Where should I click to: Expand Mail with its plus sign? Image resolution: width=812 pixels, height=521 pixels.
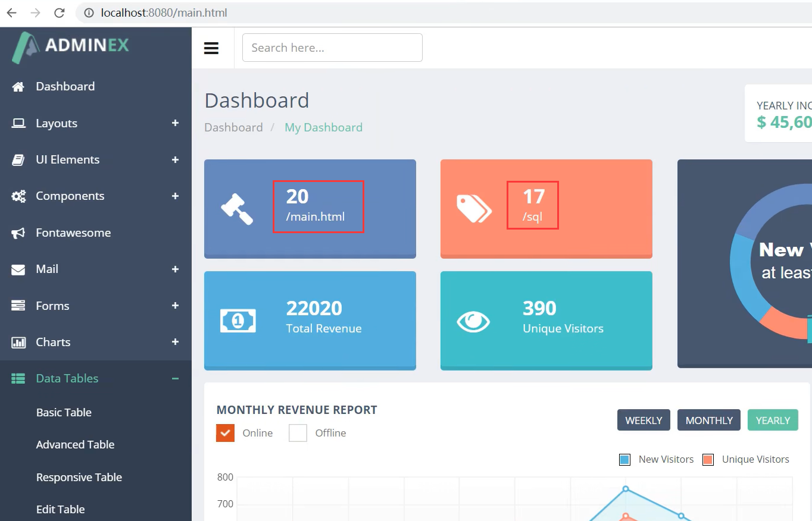tap(175, 269)
